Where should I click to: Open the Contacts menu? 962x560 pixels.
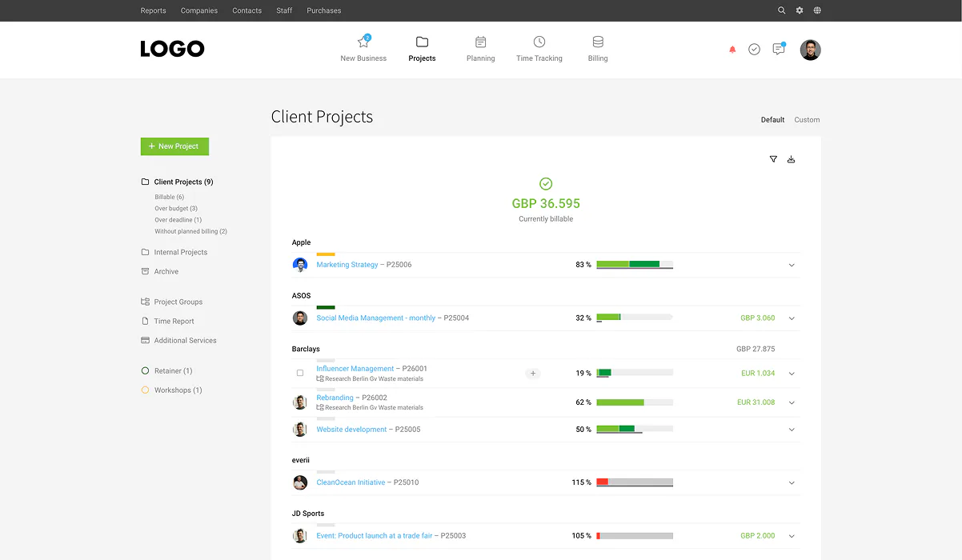pyautogui.click(x=247, y=10)
